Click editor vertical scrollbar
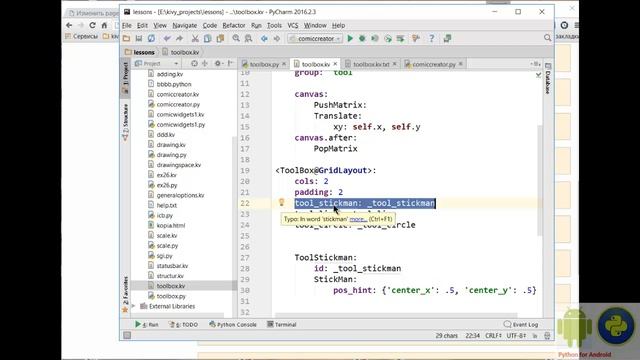640x360 pixels. tap(540, 180)
